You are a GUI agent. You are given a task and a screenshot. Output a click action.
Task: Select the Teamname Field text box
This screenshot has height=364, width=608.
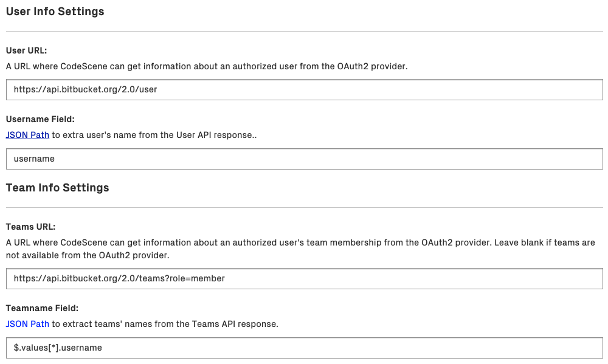tap(304, 348)
